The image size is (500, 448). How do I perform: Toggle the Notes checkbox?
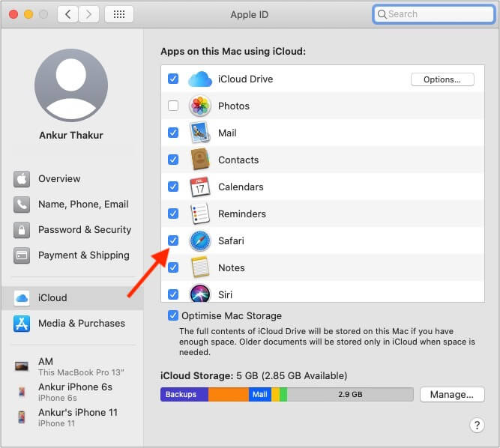pyautogui.click(x=173, y=267)
